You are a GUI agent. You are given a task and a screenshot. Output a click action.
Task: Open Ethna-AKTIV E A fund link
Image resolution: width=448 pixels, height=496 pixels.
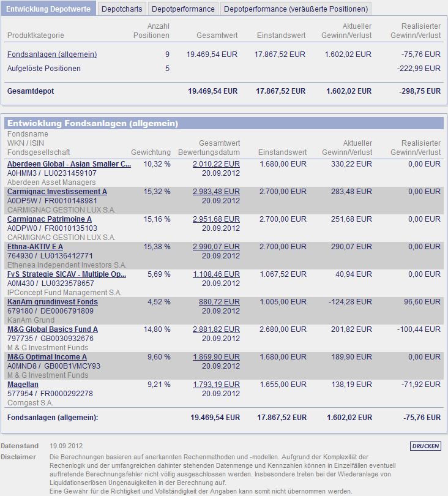tap(35, 246)
